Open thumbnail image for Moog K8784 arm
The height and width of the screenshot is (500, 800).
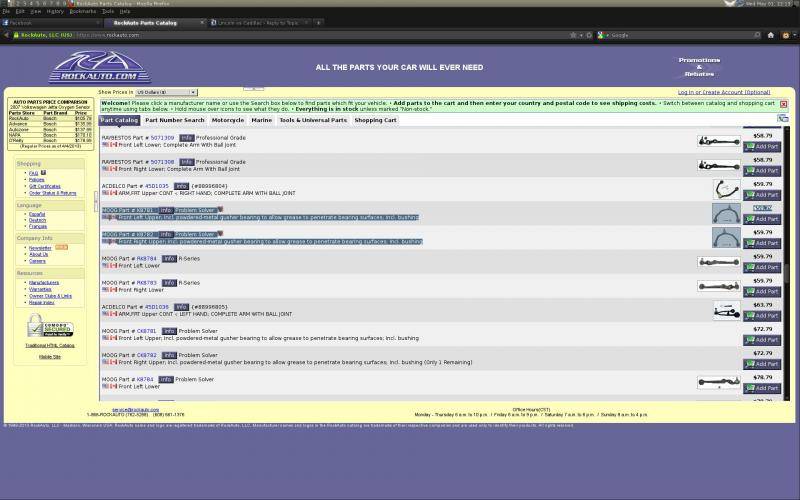click(719, 382)
